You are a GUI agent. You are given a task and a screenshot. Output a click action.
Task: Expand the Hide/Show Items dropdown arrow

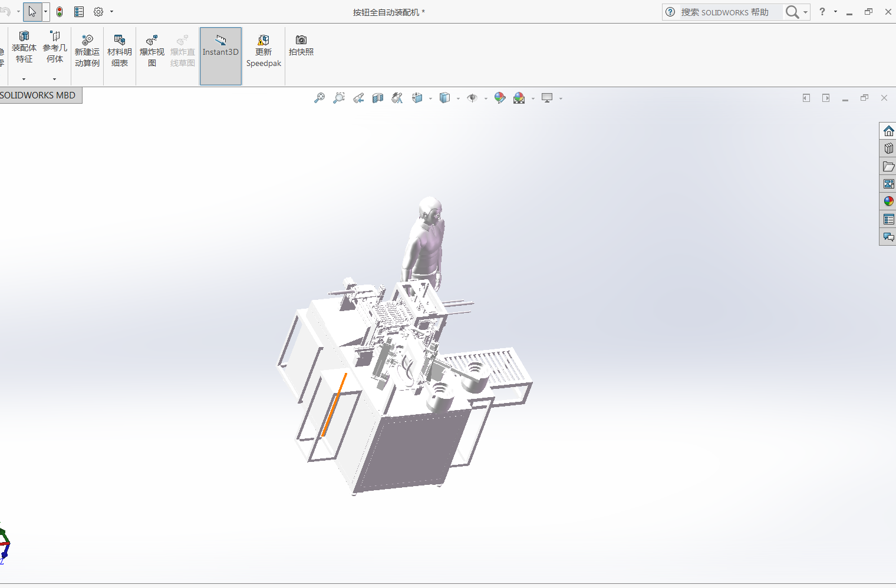(x=486, y=98)
